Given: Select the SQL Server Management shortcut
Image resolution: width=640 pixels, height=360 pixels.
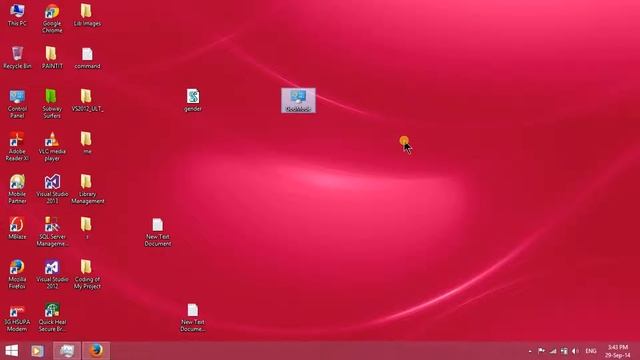Looking at the screenshot, I should click(52, 231).
